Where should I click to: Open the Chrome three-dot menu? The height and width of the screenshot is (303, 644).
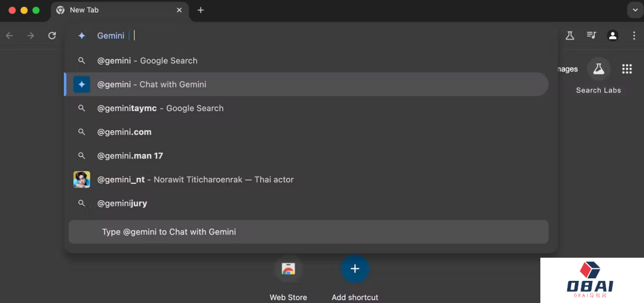[x=634, y=35]
